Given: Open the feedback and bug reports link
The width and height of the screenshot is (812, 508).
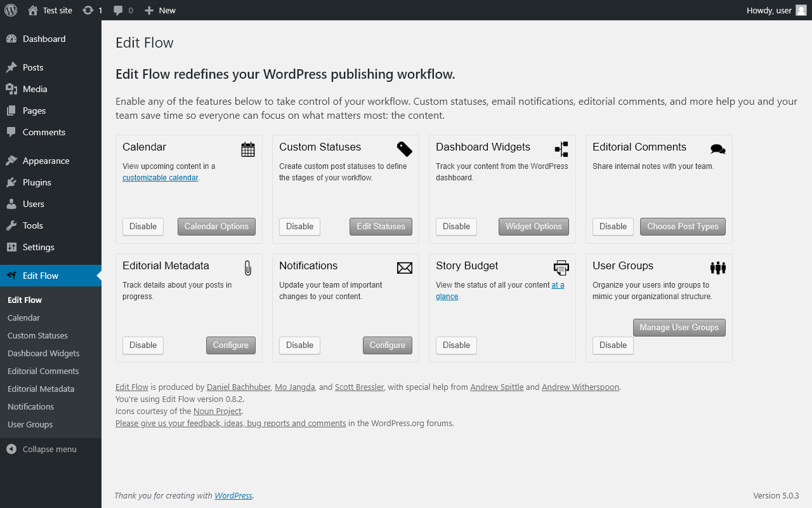Looking at the screenshot, I should point(231,423).
